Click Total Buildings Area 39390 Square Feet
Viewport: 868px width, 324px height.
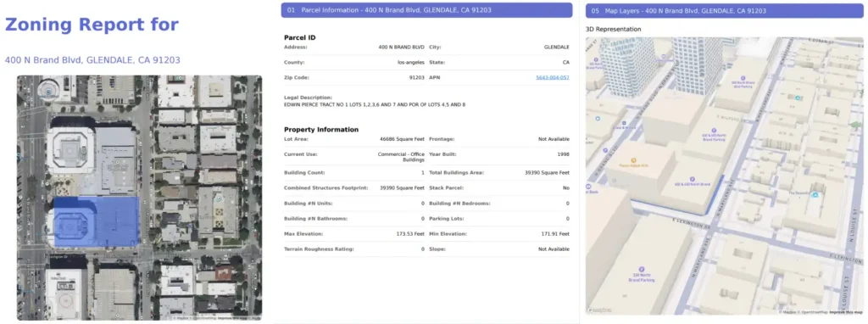pos(547,173)
